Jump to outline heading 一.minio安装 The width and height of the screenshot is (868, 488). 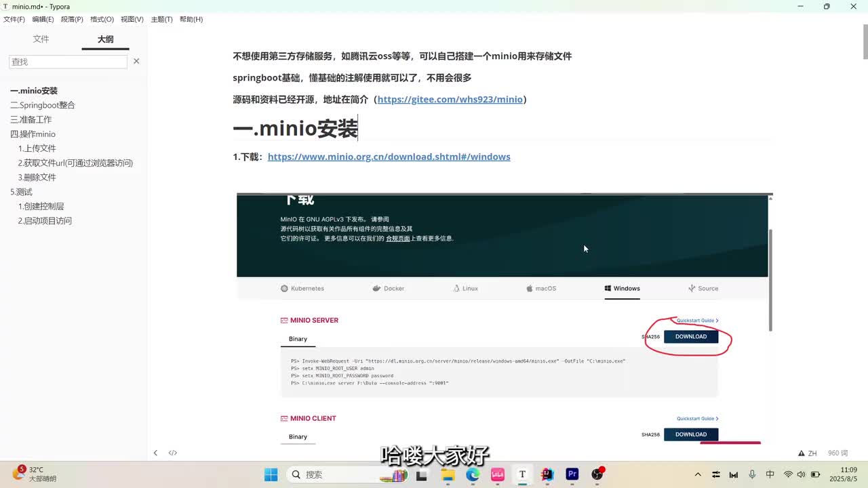(x=34, y=91)
